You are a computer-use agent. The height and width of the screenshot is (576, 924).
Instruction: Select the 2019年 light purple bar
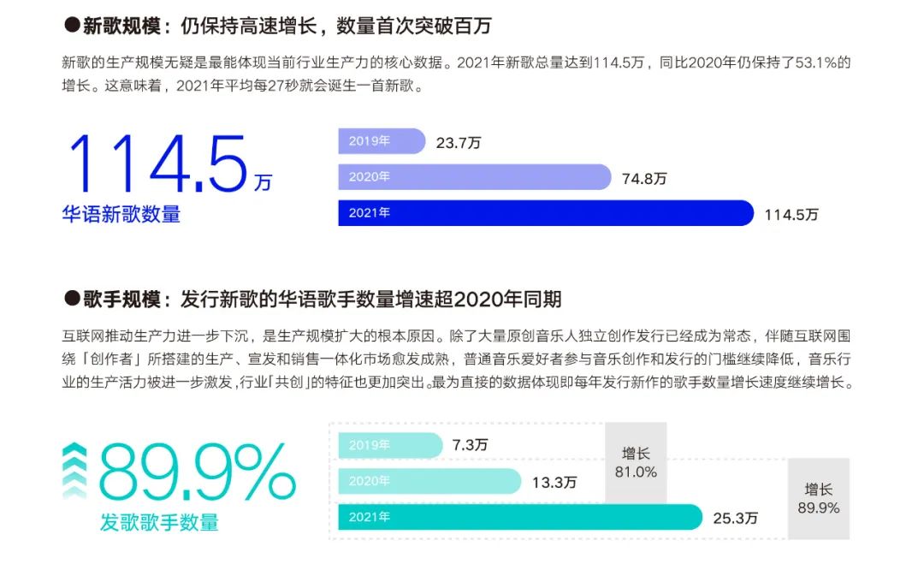pyautogui.click(x=382, y=141)
